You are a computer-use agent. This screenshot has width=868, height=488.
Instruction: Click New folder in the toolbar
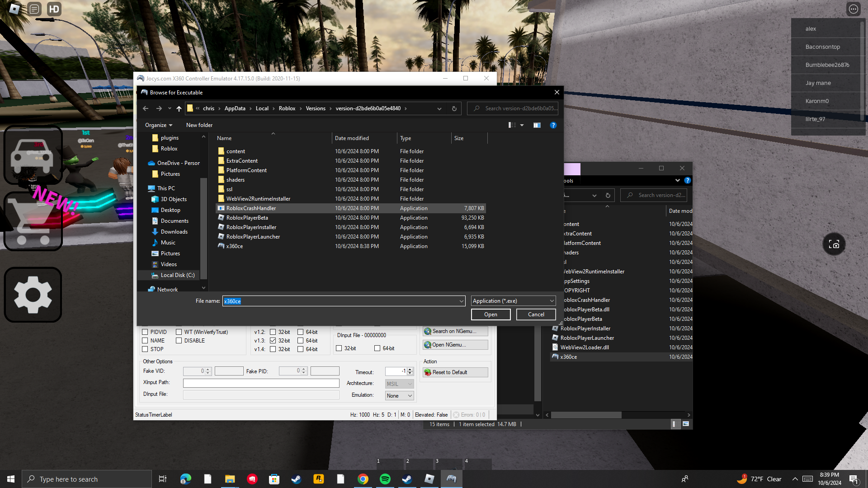coord(199,125)
